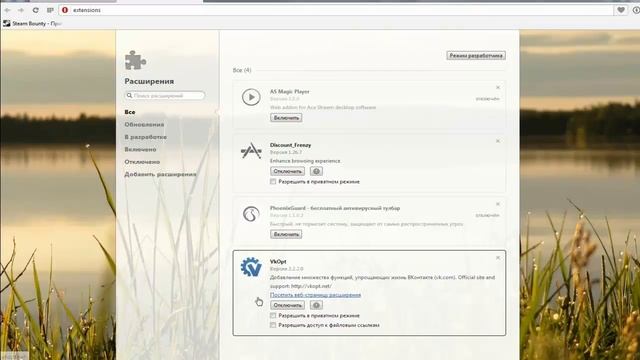Image resolution: width=640 pixels, height=360 pixels.
Task: Open 'Добавить расширения' link
Action: [x=160, y=174]
